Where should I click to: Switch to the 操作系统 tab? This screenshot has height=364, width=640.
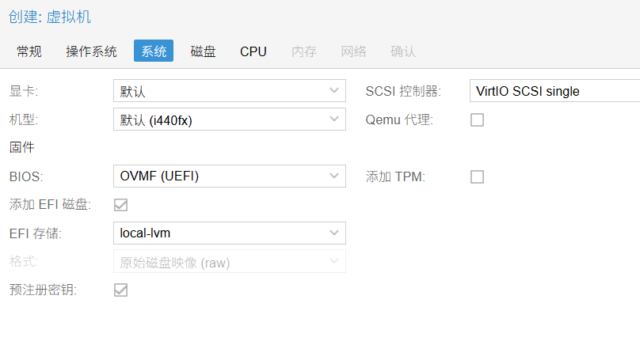pos(91,51)
